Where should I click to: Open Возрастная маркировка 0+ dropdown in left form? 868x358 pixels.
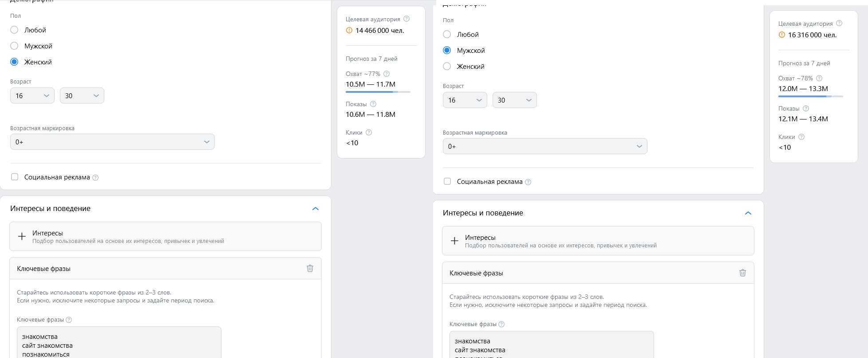[x=112, y=142]
